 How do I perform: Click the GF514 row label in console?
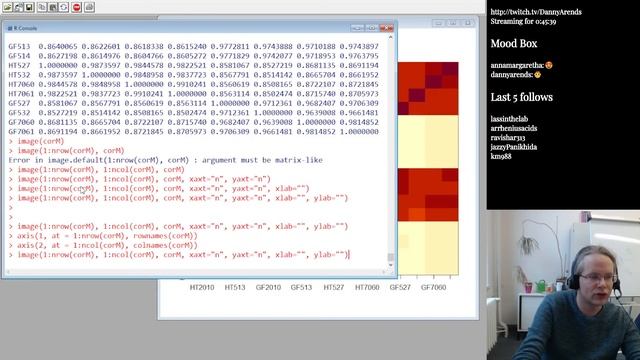click(x=19, y=56)
